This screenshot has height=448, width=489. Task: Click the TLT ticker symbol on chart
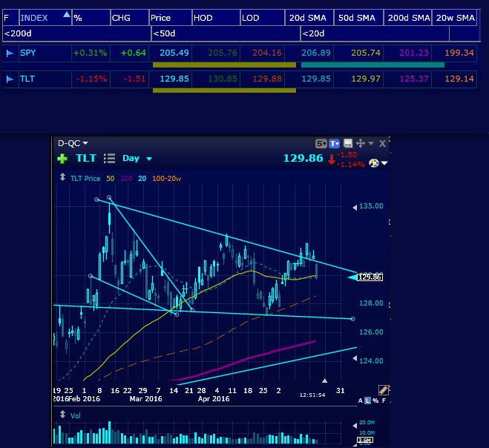(x=86, y=158)
